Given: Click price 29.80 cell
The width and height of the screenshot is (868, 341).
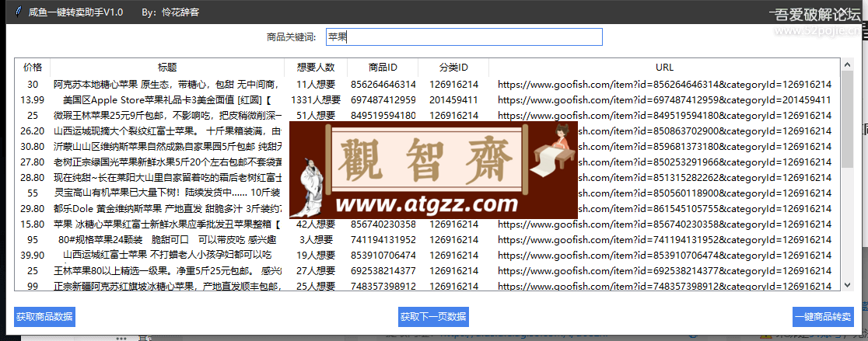Looking at the screenshot, I should click(32, 208).
